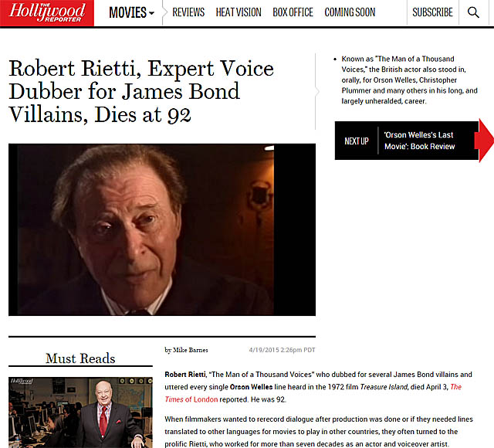Viewport: 494px width, 448px height.
Task: Click the article headline about Robert Rietti
Action: pyautogui.click(x=141, y=91)
